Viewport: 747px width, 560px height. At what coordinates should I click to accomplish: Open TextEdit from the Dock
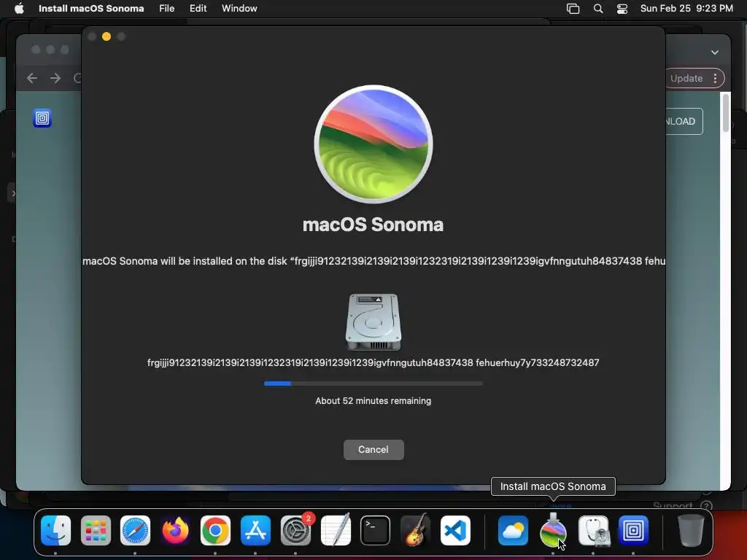tap(336, 530)
